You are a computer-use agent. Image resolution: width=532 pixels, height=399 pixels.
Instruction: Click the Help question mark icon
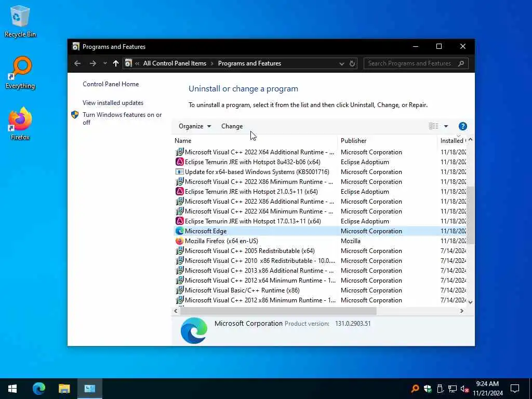462,126
